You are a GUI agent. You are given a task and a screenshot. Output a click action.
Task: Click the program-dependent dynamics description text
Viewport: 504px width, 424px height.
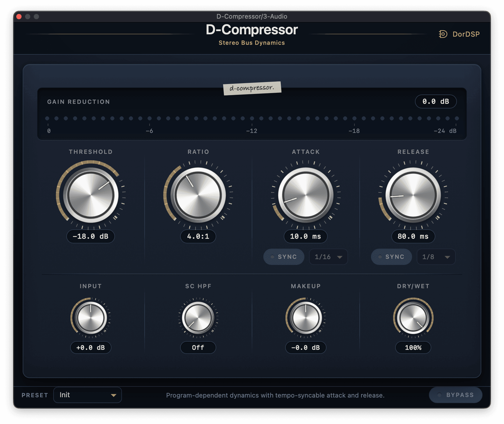click(x=275, y=395)
